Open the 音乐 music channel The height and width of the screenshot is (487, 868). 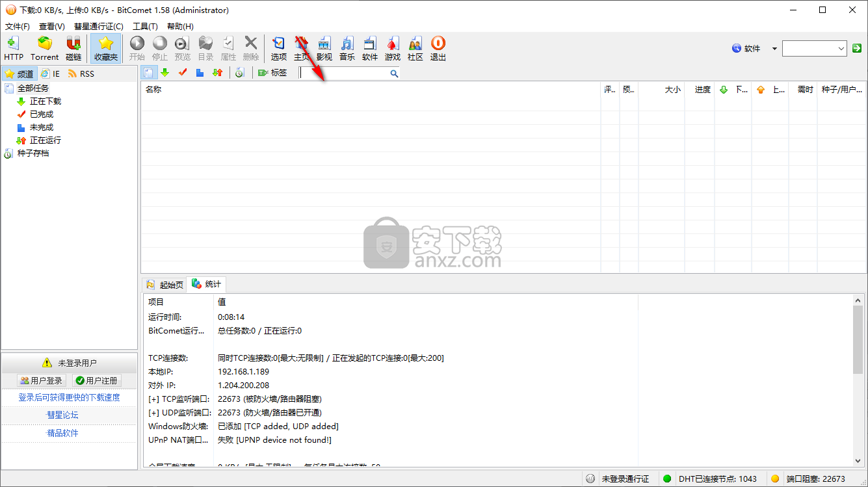(347, 49)
